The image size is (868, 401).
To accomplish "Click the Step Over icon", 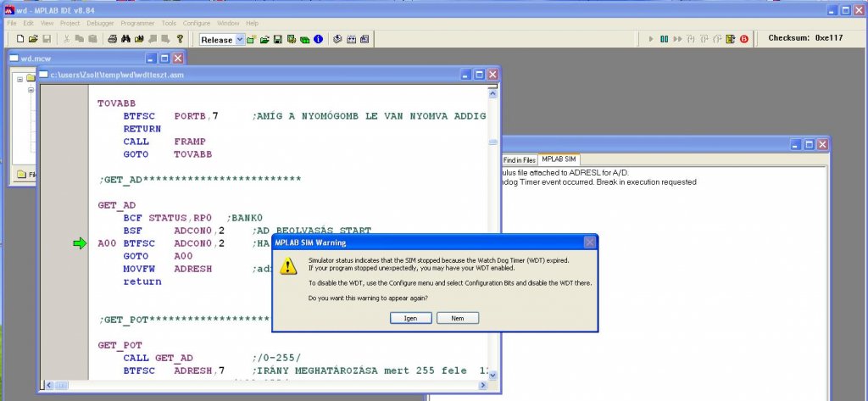I will 704,39.
